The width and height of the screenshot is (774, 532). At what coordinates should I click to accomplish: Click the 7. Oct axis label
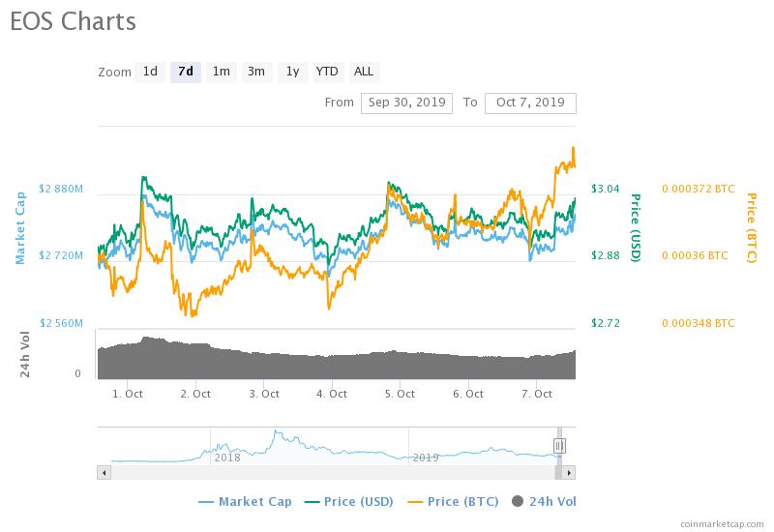pyautogui.click(x=537, y=394)
